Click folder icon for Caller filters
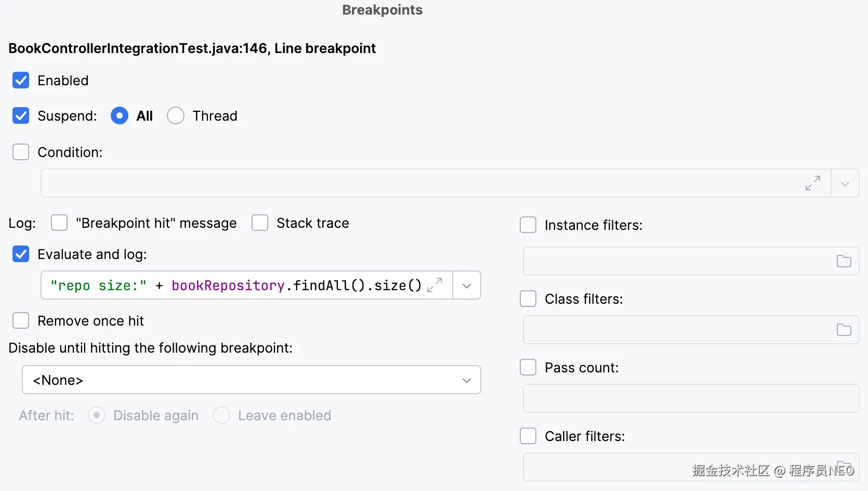Screen dimensions: 868x491 (844, 466)
